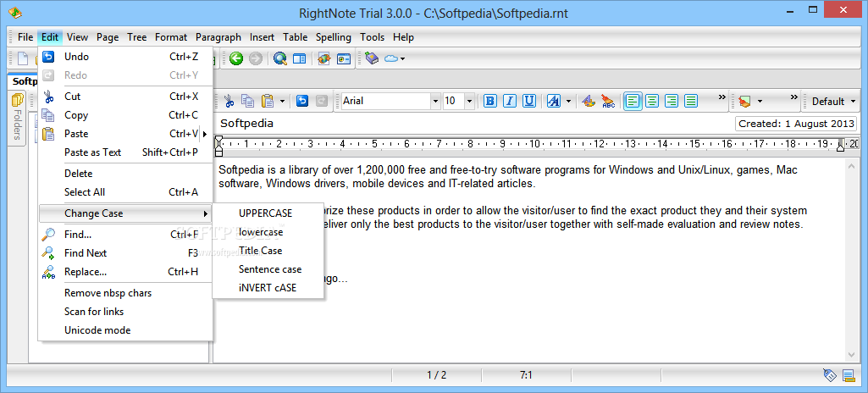Screen dimensions: 868x393
Task: Open the Format menu
Action: coord(170,37)
